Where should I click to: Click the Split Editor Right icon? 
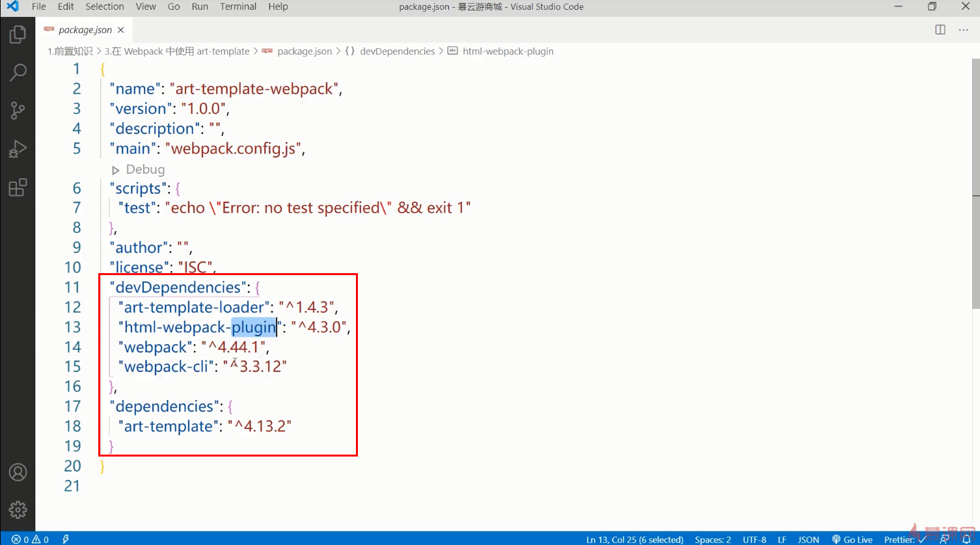point(940,30)
